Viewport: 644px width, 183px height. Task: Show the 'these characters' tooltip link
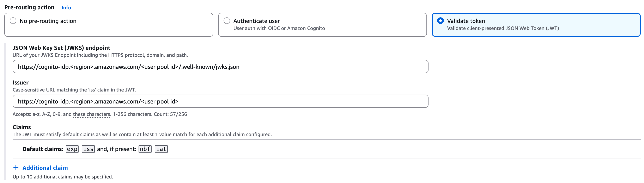tap(91, 114)
